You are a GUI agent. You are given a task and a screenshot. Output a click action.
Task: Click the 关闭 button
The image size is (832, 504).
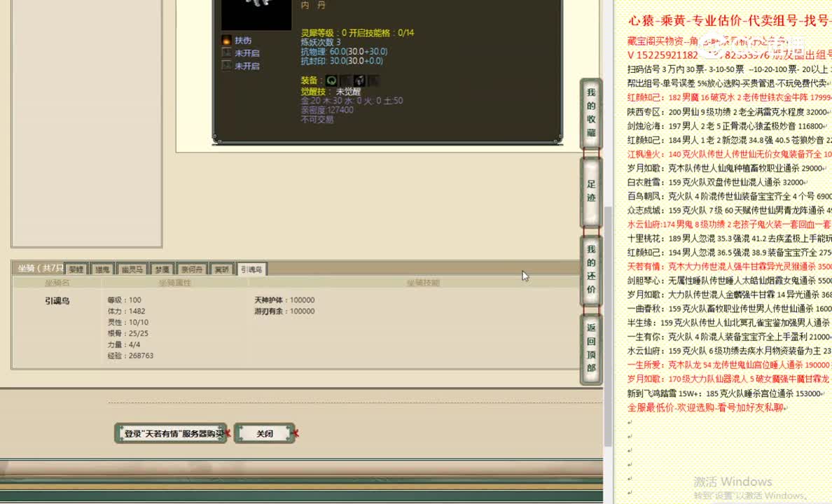click(265, 433)
